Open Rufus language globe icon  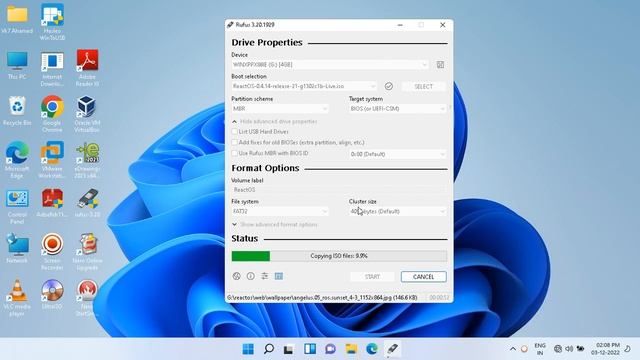coord(236,276)
